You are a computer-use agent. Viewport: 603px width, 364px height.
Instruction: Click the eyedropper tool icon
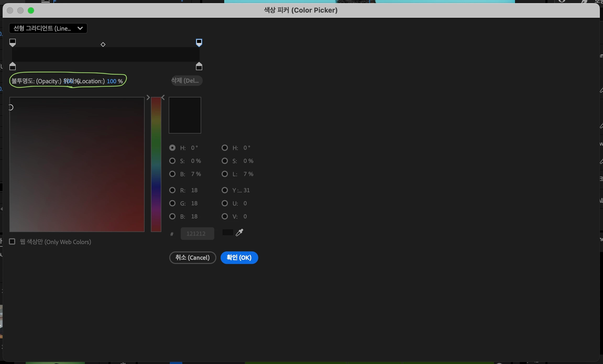coord(239,233)
